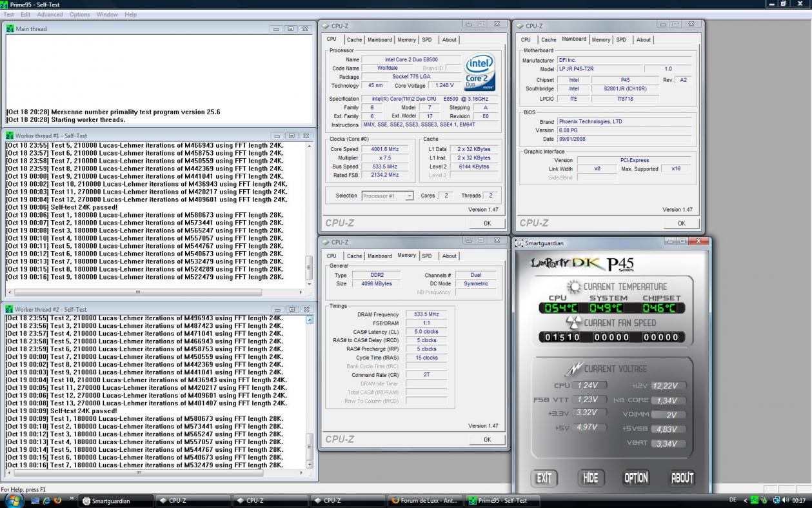Viewport: 812px width, 508px height.
Task: Click the taskbar clock showing 00:17
Action: click(x=799, y=500)
